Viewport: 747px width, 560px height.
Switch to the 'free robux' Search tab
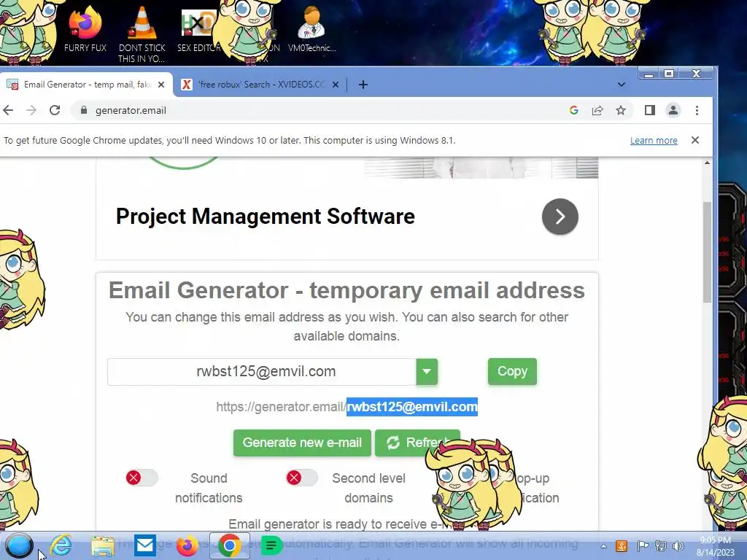[x=260, y=85]
